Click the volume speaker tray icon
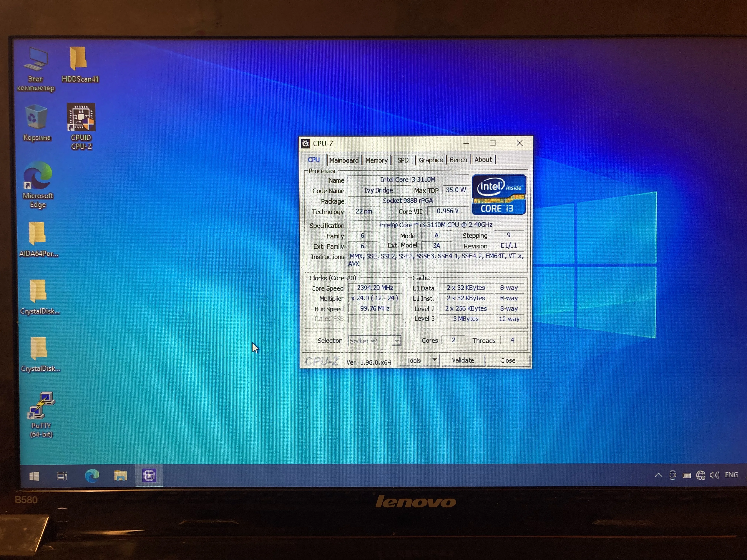The width and height of the screenshot is (747, 560). [x=714, y=475]
